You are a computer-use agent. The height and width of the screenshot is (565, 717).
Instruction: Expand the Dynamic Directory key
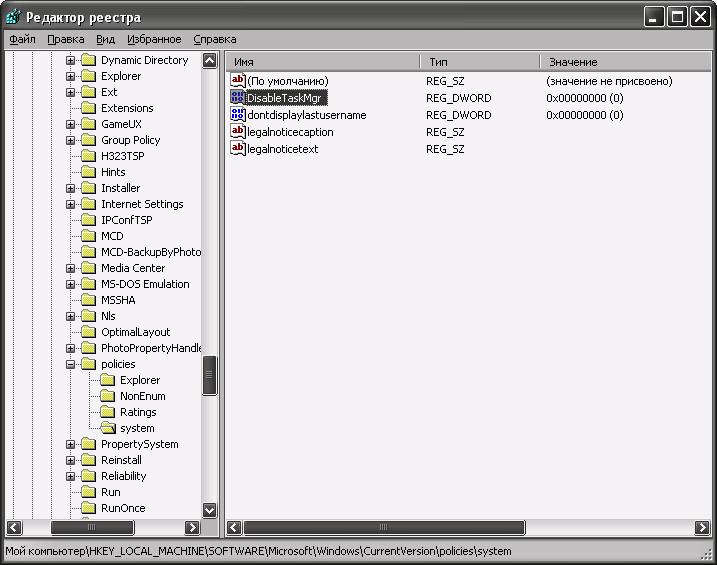70,60
